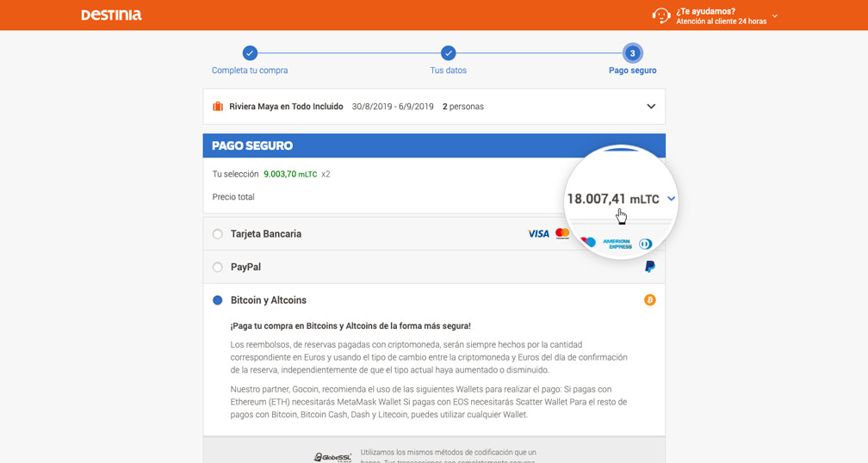Image resolution: width=868 pixels, height=463 pixels.
Task: Click the orange Bitcoin coin icon
Action: (650, 299)
